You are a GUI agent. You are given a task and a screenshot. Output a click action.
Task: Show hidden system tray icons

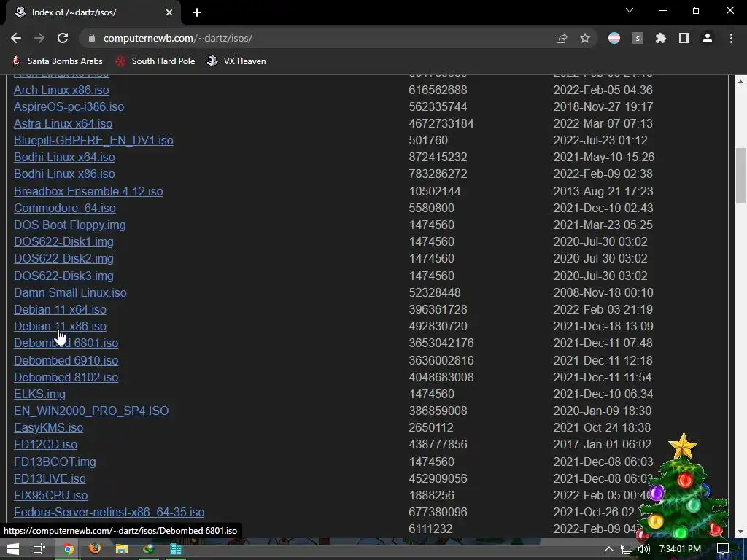[x=609, y=549]
